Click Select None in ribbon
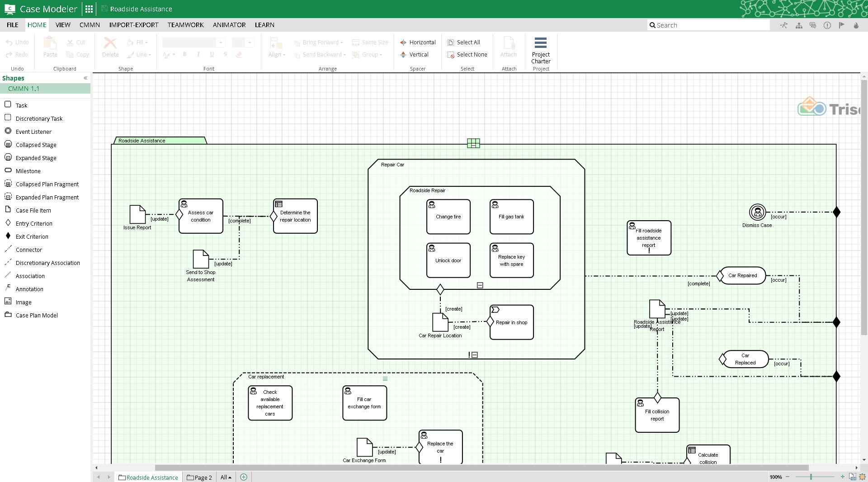868x482 pixels. coord(467,54)
